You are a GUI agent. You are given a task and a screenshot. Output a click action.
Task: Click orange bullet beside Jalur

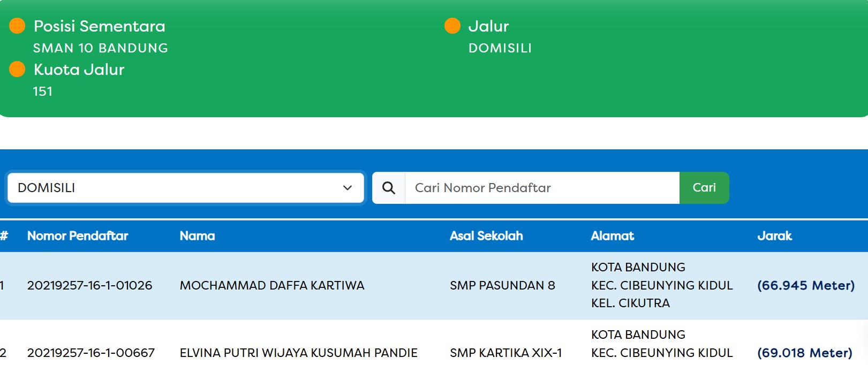coord(452,26)
